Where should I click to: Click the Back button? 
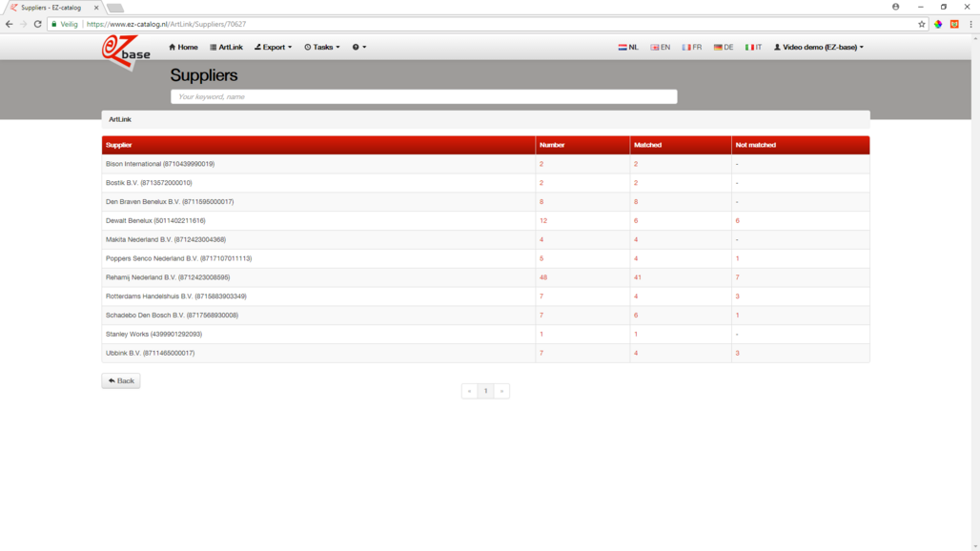coord(121,380)
